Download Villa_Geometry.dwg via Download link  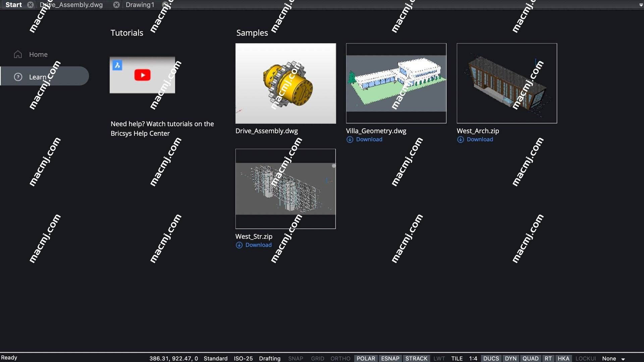tap(369, 139)
